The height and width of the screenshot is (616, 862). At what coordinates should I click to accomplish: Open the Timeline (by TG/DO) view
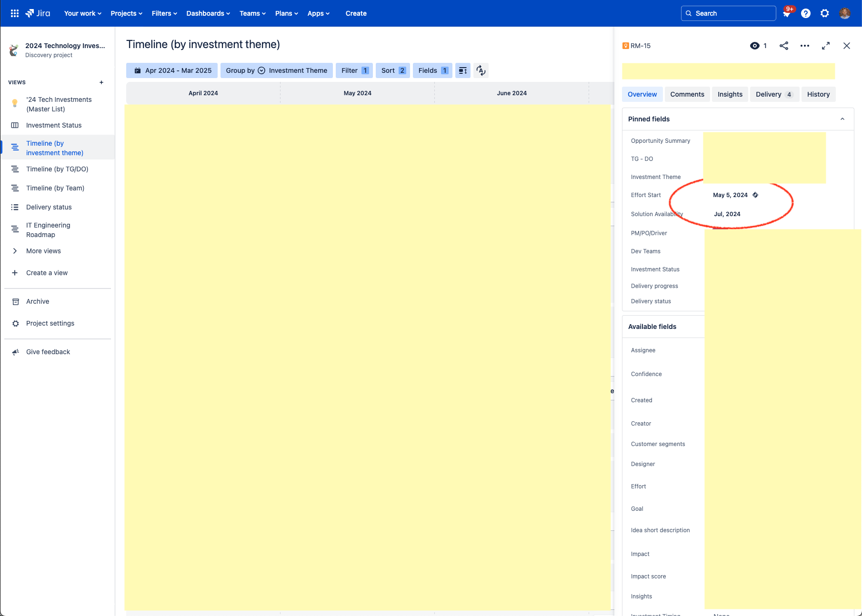(57, 169)
